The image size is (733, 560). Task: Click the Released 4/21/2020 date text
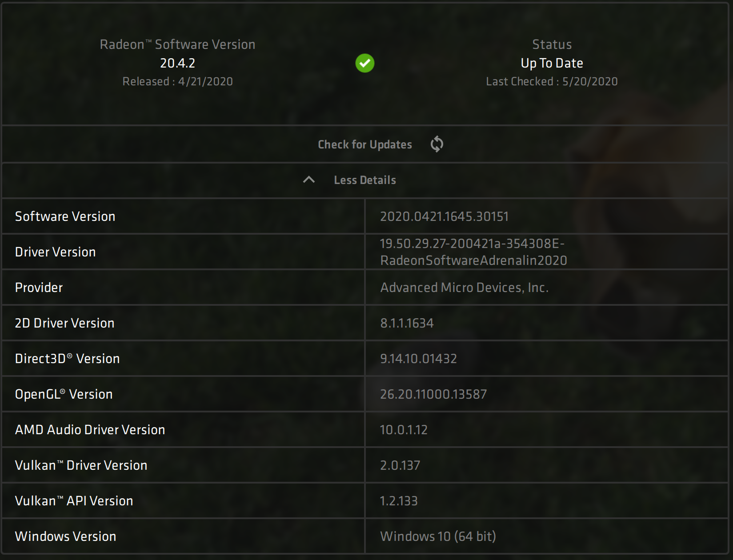[x=177, y=81]
